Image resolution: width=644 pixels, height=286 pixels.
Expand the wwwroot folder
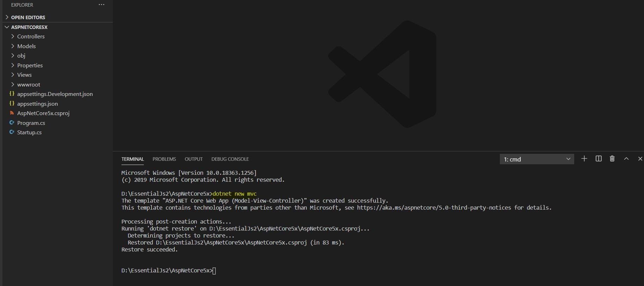(29, 84)
